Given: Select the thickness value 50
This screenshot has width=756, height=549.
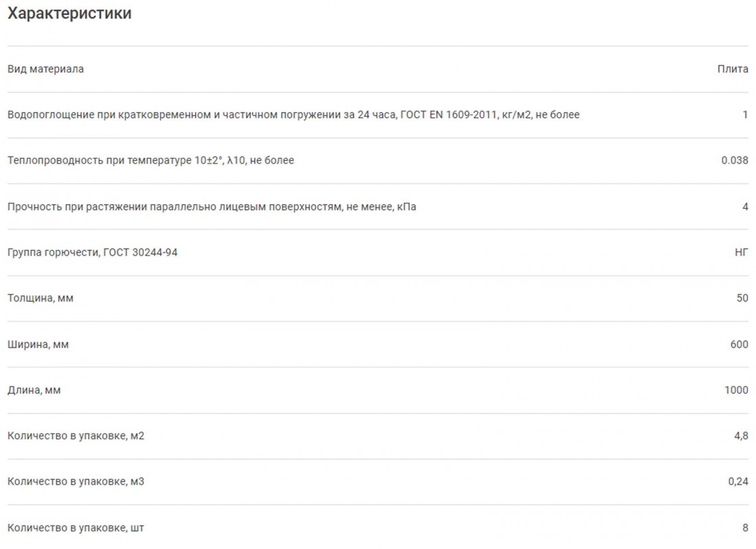Looking at the screenshot, I should 742,298.
